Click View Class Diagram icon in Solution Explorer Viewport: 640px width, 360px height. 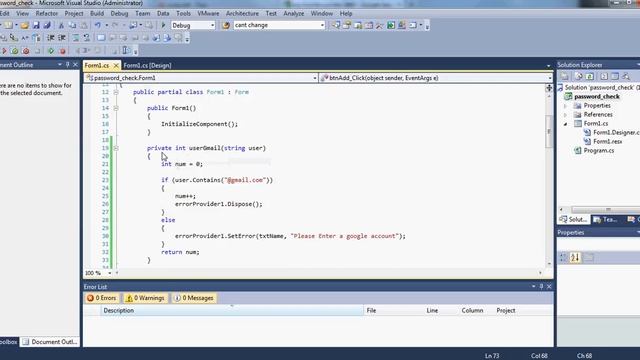626,76
